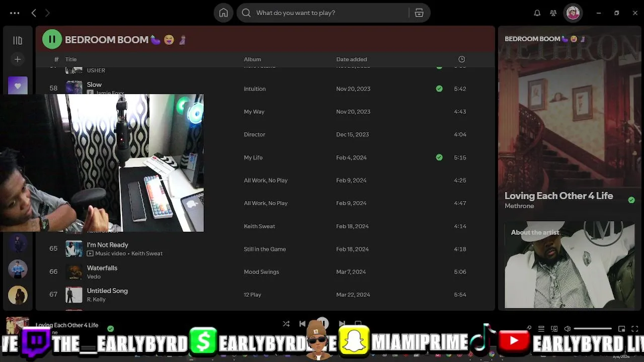This screenshot has width=644, height=362.
Task: Open the 12 Play album
Action: (x=253, y=295)
